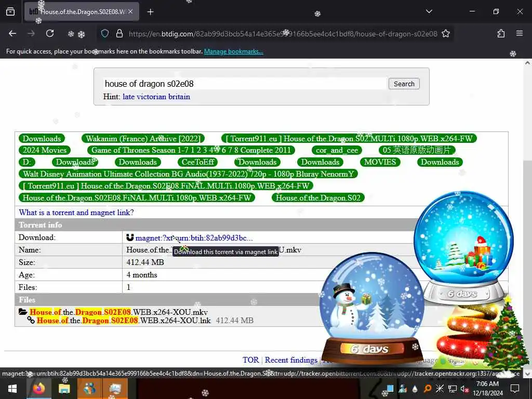
Task: Click the snowflake tray icon
Action: 440,389
